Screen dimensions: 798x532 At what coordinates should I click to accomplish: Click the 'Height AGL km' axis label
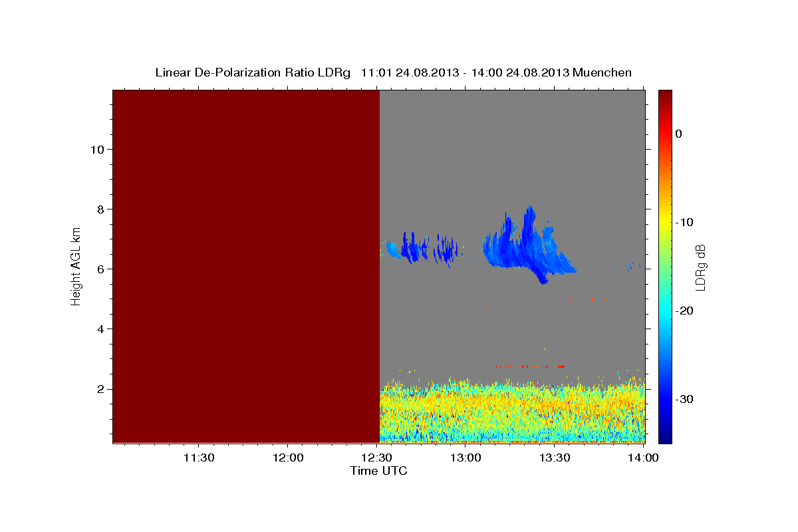[x=76, y=266]
